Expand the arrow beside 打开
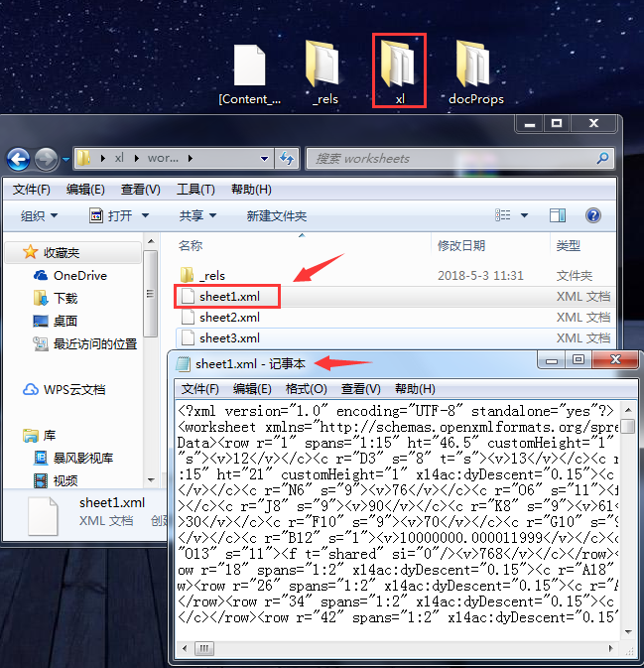The image size is (644, 668). [x=145, y=215]
